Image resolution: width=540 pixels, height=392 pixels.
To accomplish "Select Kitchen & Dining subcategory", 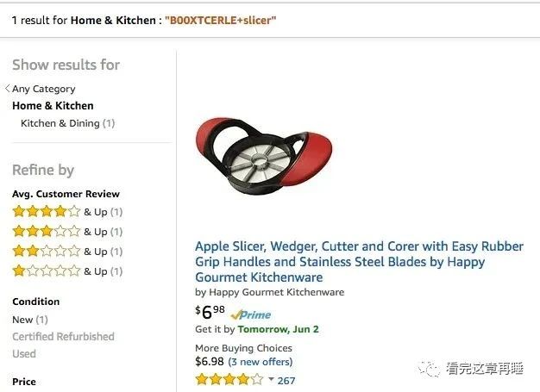I will 67,123.
